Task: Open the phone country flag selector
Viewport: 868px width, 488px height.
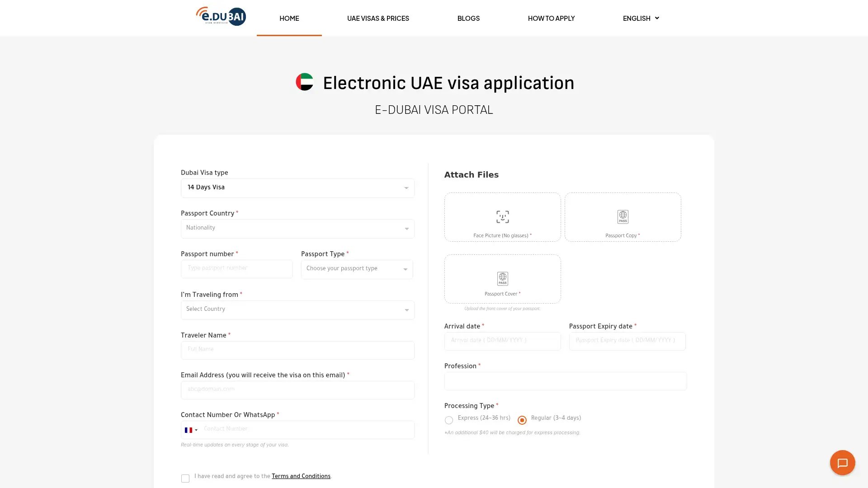Action: coord(191,430)
